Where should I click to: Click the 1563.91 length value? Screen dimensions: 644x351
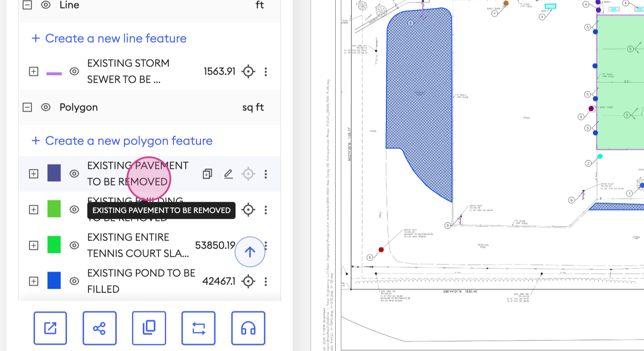click(x=219, y=71)
